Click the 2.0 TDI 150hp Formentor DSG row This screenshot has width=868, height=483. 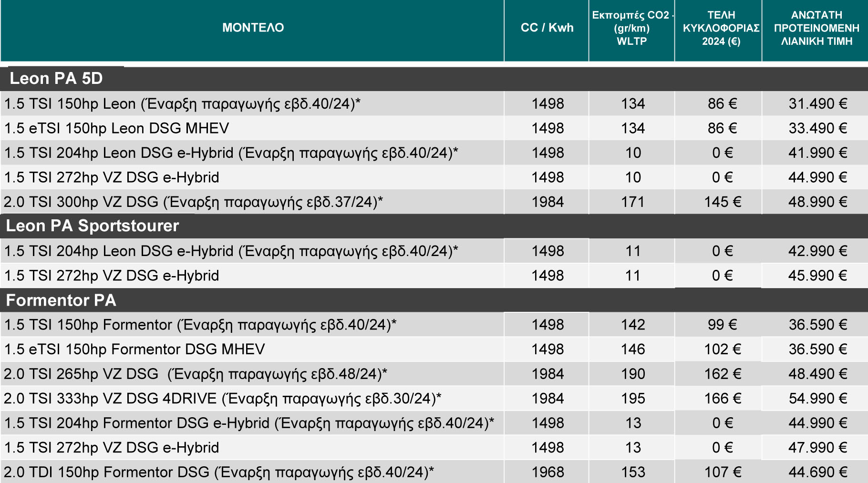218,472
